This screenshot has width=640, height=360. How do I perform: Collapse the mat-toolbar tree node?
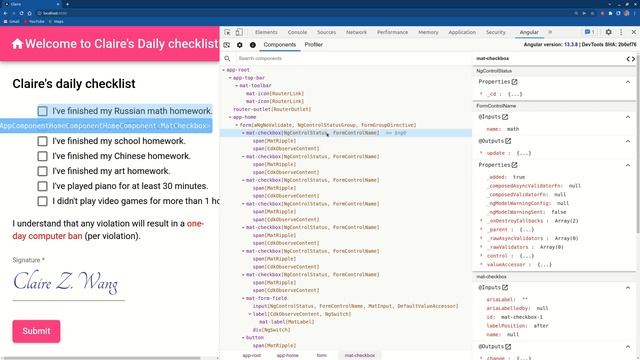pyautogui.click(x=237, y=86)
